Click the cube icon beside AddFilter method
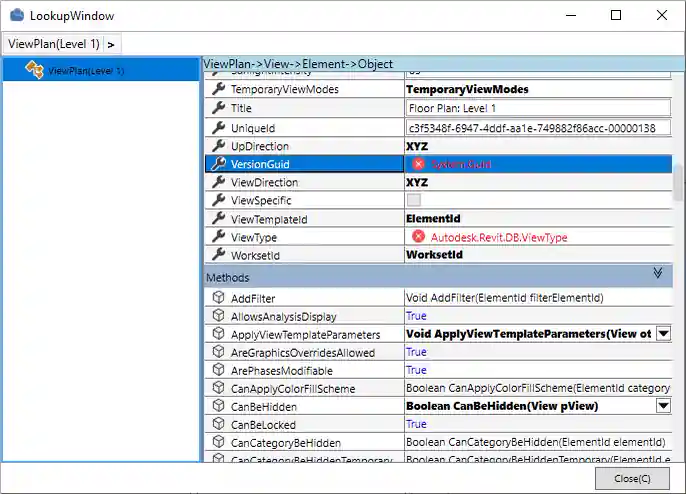The width and height of the screenshot is (686, 494). coord(219,298)
